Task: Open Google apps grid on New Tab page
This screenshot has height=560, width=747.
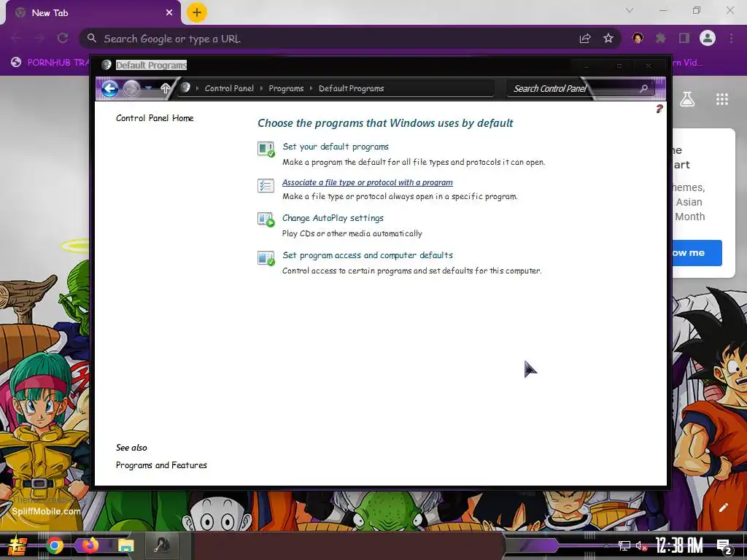Action: coord(722,99)
